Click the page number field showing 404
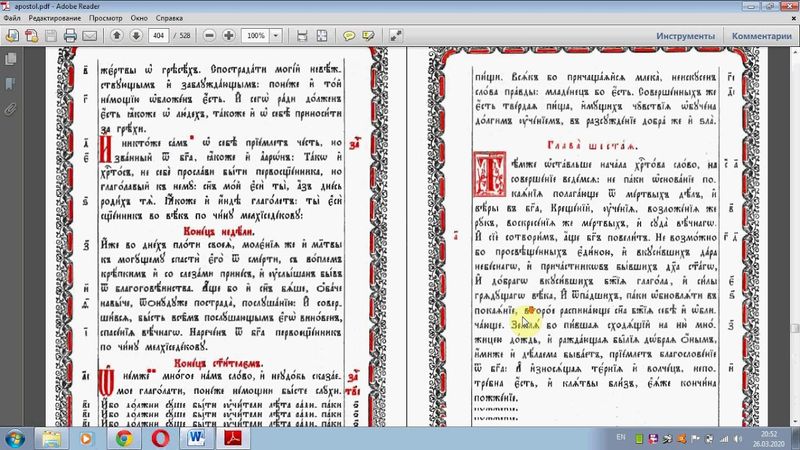The image size is (800, 450). coord(157,36)
